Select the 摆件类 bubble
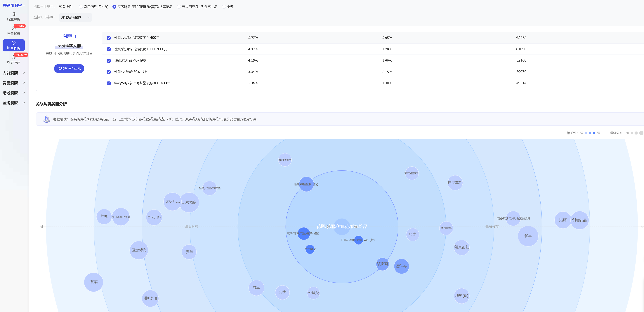Viewport: 644px width, 312px height. tap(401, 266)
